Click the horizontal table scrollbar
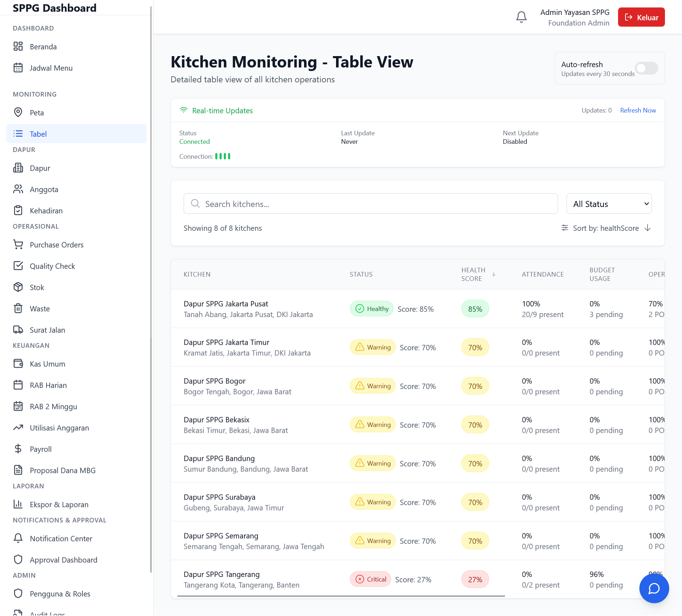Image resolution: width=682 pixels, height=616 pixels. (341, 596)
